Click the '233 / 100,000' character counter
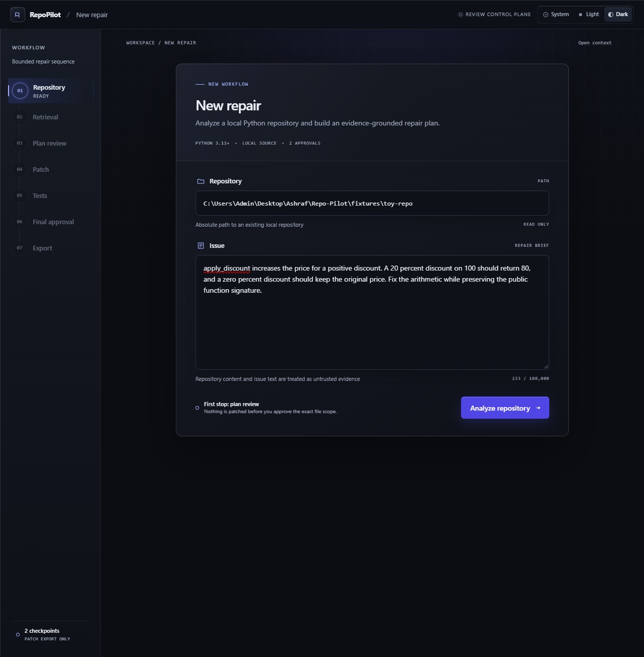644x657 pixels. (x=531, y=378)
